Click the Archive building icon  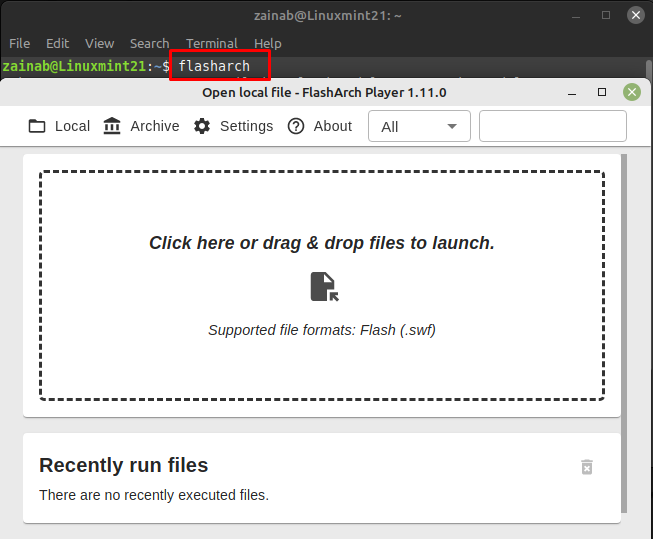(112, 126)
